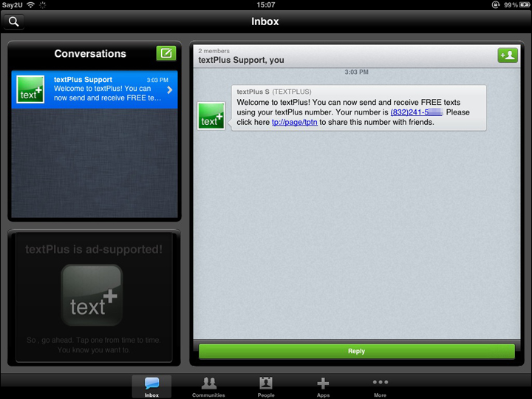Tap the 3:03 PM timestamp above the message

point(357,72)
